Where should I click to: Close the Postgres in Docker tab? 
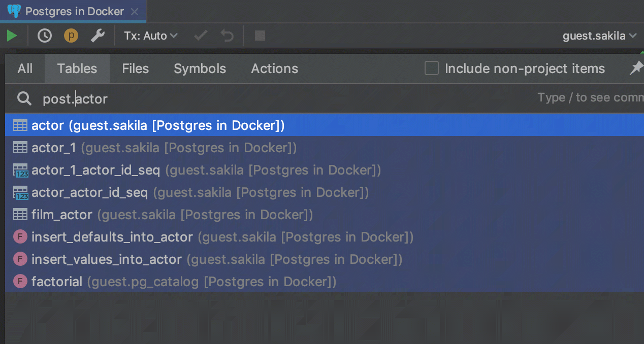coord(134,11)
